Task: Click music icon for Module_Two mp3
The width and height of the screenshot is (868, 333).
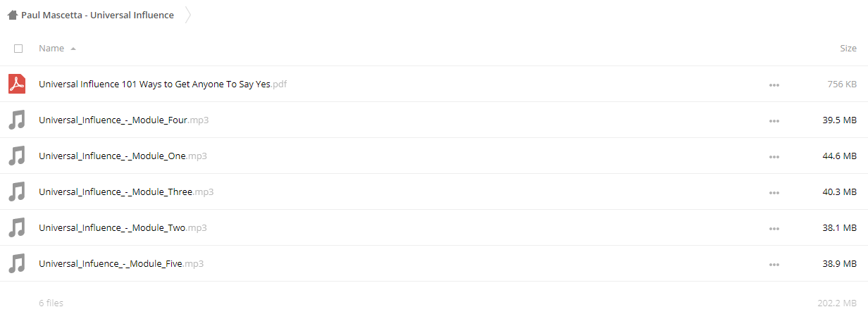Action: point(17,227)
